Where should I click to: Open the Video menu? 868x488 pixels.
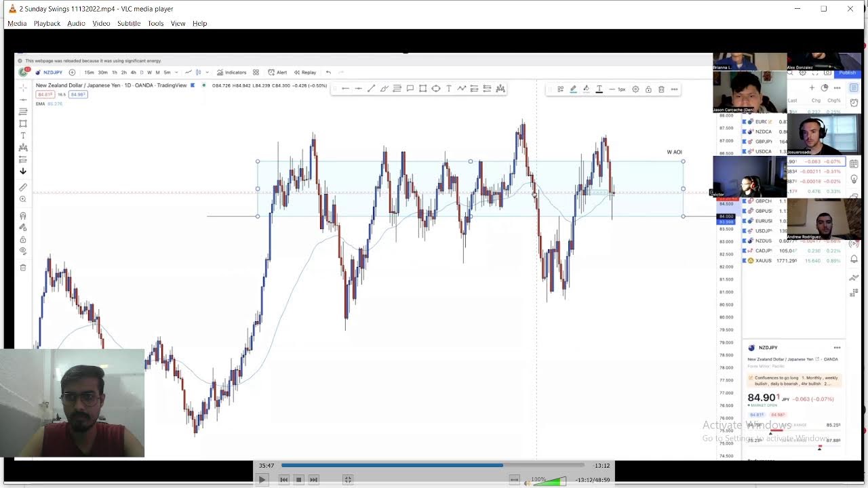101,23
